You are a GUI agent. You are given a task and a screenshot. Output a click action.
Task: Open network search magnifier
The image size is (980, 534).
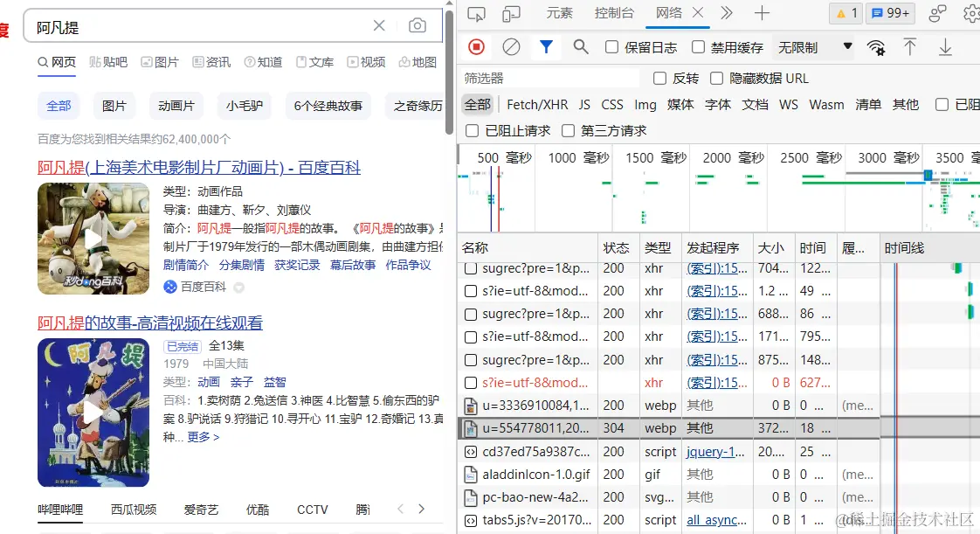click(x=581, y=47)
